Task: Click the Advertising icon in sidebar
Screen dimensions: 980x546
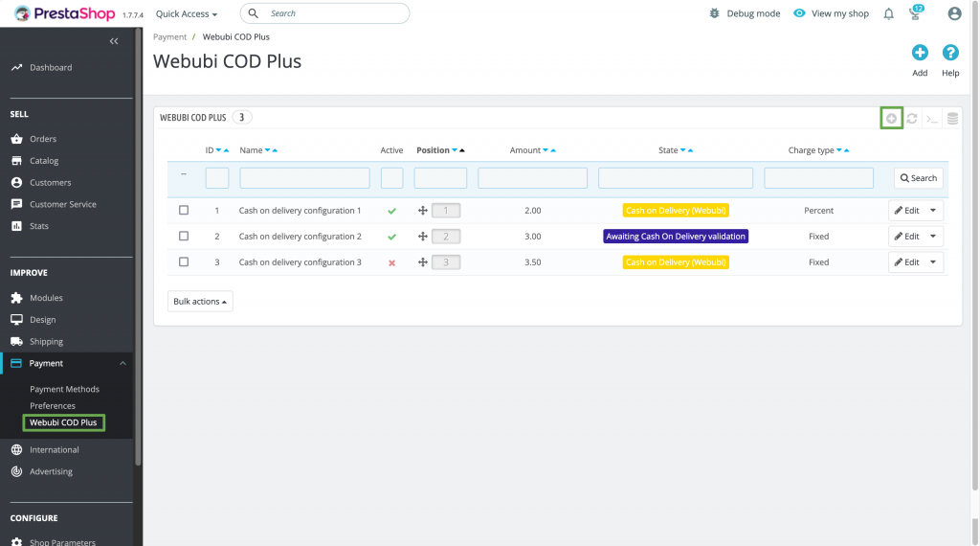Action: pyautogui.click(x=17, y=471)
